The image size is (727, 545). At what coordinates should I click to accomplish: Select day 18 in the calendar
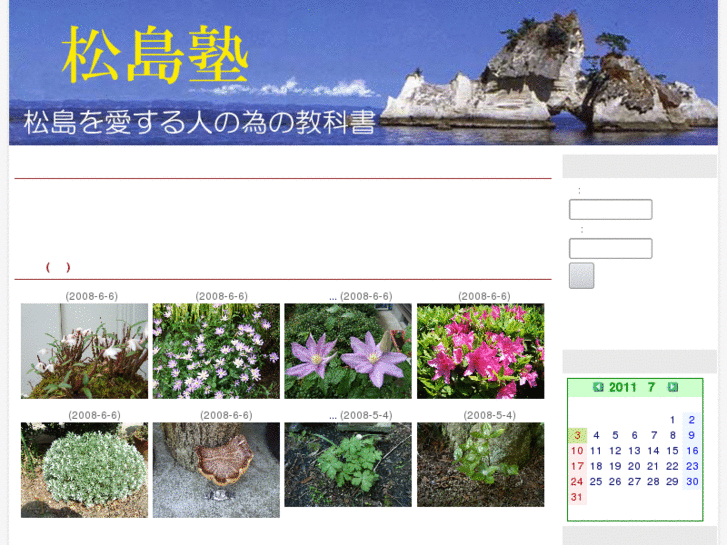tap(596, 466)
